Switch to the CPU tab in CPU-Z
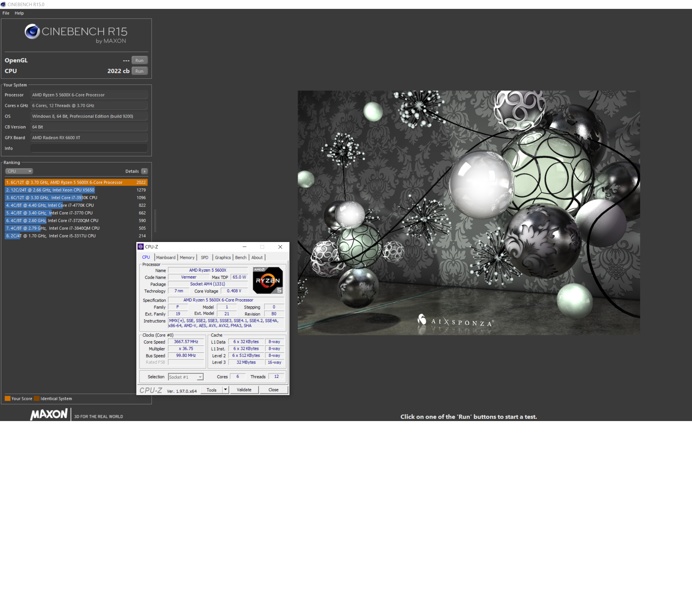The image size is (692, 616). click(x=146, y=257)
